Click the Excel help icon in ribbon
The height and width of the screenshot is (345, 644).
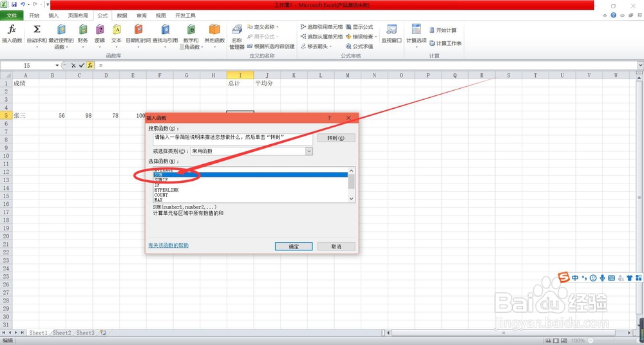point(613,15)
